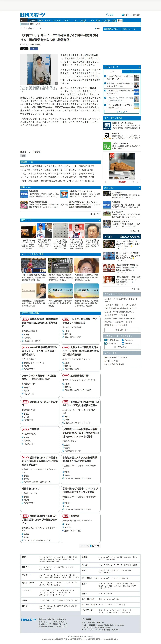Open イーロン・マスク氏 related news link
This screenshot has height=644, width=161.
57,177
